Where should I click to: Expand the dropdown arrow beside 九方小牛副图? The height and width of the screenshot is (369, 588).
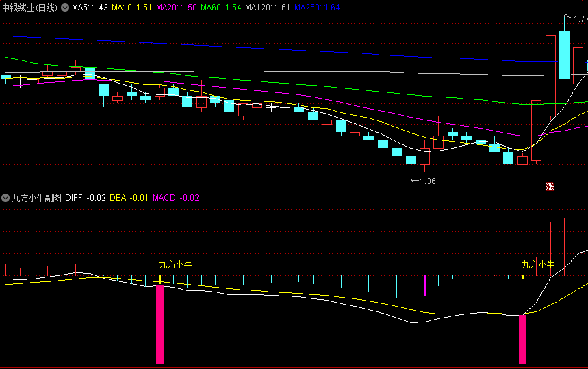(5, 198)
